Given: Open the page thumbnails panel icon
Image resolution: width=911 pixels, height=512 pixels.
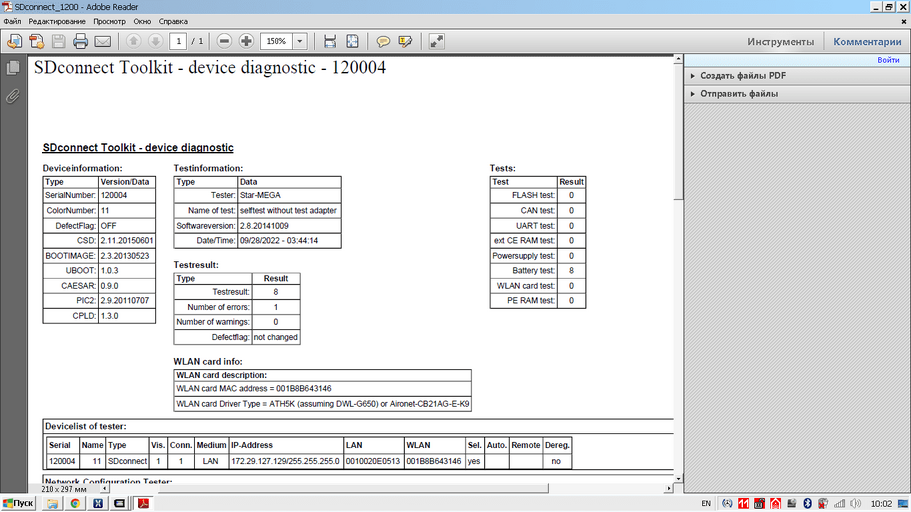Looking at the screenshot, I should pos(13,67).
